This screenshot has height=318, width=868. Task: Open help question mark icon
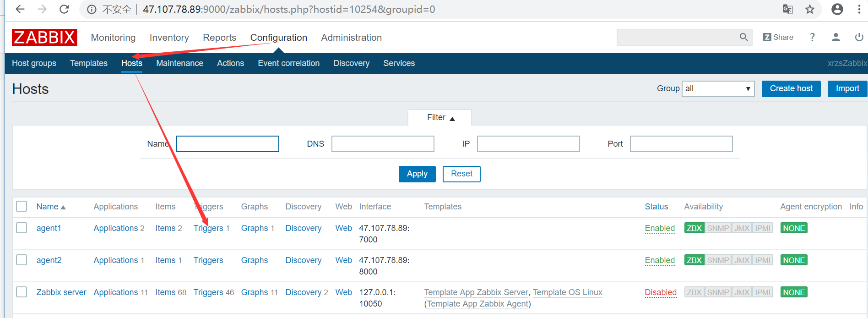(x=812, y=37)
